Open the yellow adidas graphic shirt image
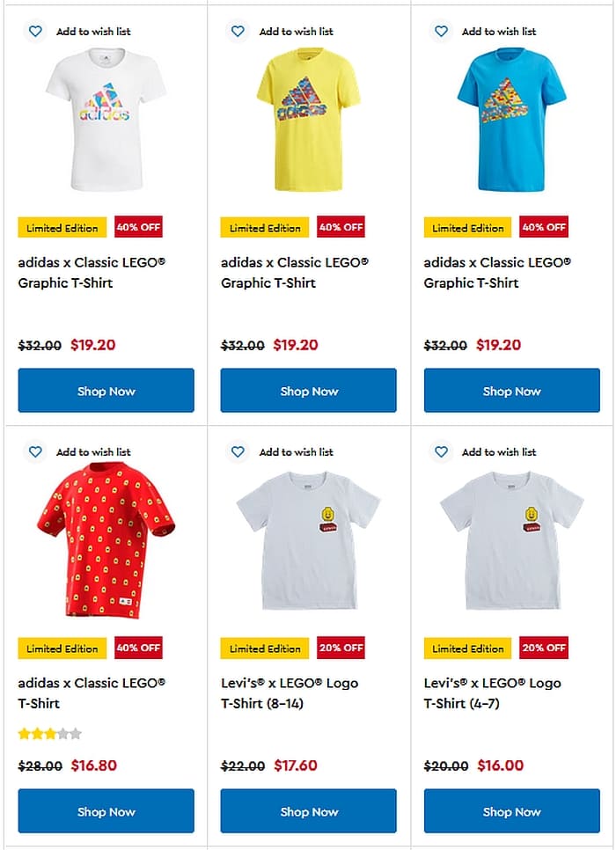 click(309, 120)
